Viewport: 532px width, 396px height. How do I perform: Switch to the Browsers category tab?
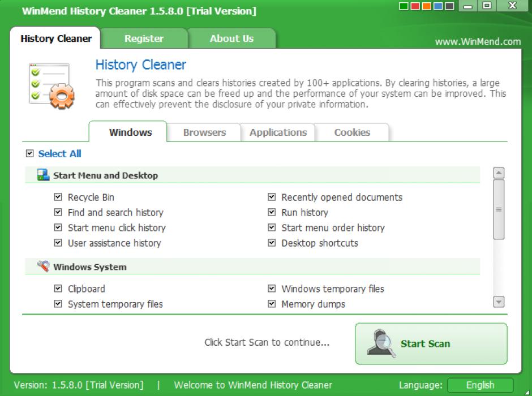pyautogui.click(x=204, y=132)
